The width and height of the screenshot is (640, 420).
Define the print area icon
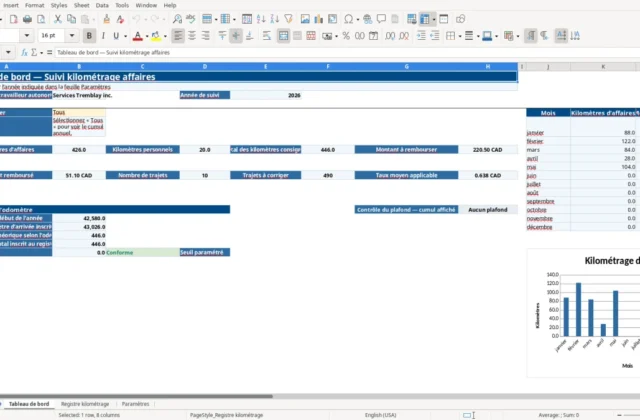(411, 19)
